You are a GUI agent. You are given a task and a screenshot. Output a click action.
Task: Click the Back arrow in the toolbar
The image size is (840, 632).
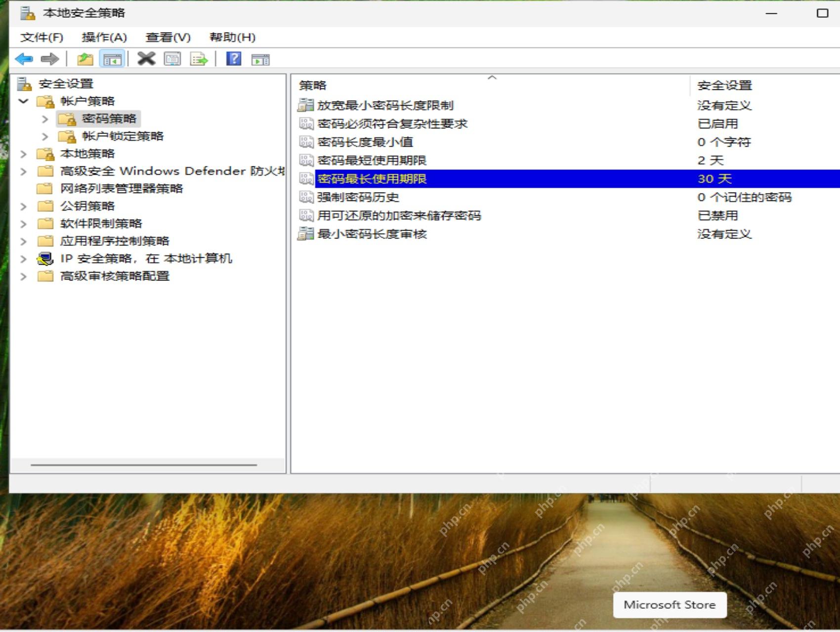pos(24,60)
